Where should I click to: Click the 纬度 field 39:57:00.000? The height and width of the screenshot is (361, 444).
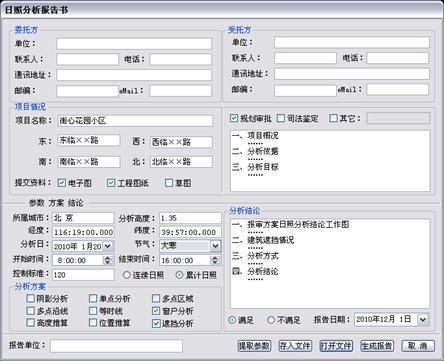point(190,232)
